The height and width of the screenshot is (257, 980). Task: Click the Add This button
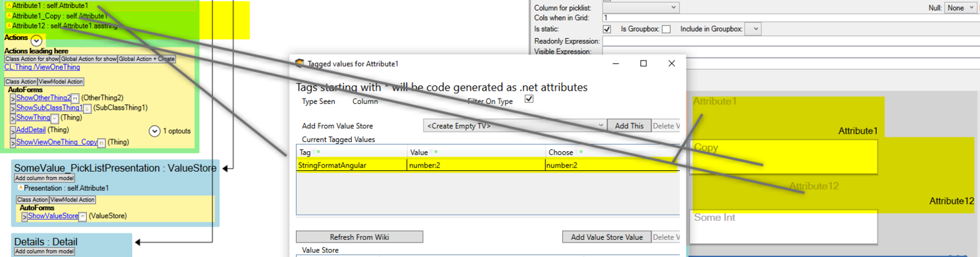click(629, 125)
